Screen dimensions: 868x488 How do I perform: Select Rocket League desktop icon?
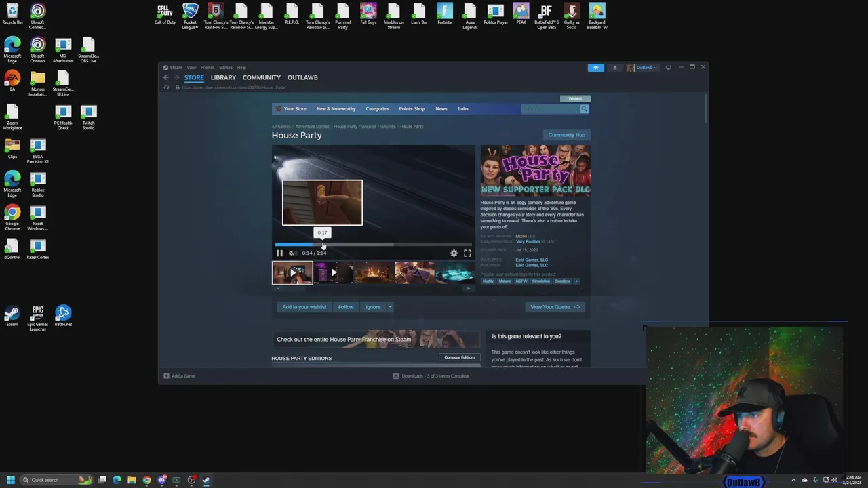point(191,16)
